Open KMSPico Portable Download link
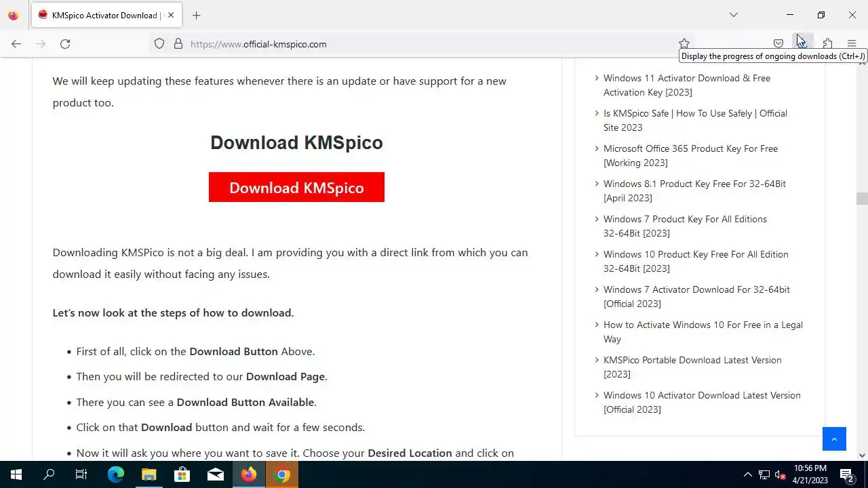Image resolution: width=868 pixels, height=488 pixels. tap(692, 367)
